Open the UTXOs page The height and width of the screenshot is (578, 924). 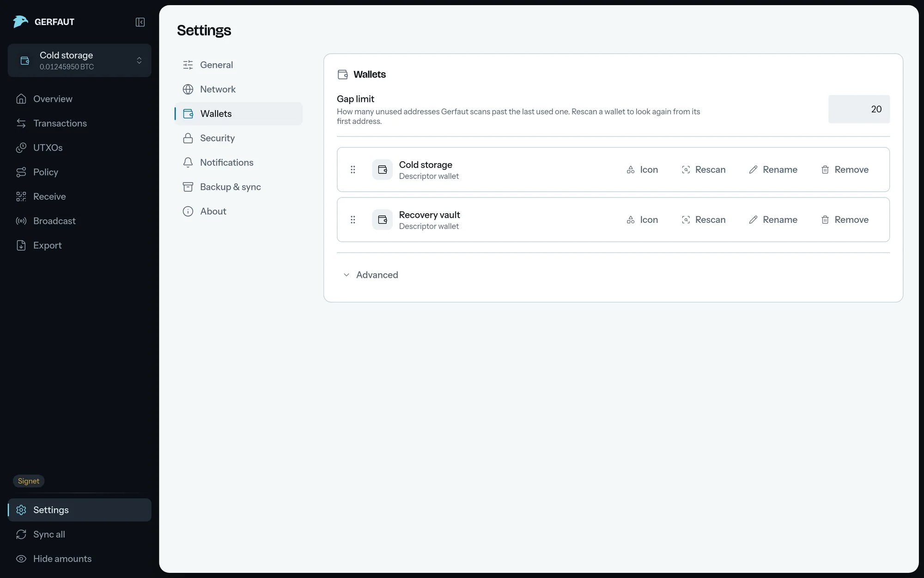coord(79,148)
